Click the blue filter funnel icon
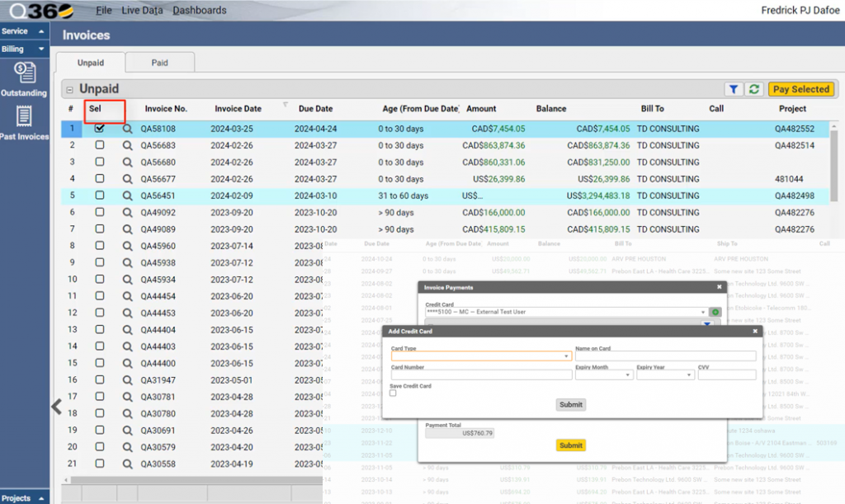845x504 pixels. pos(732,89)
